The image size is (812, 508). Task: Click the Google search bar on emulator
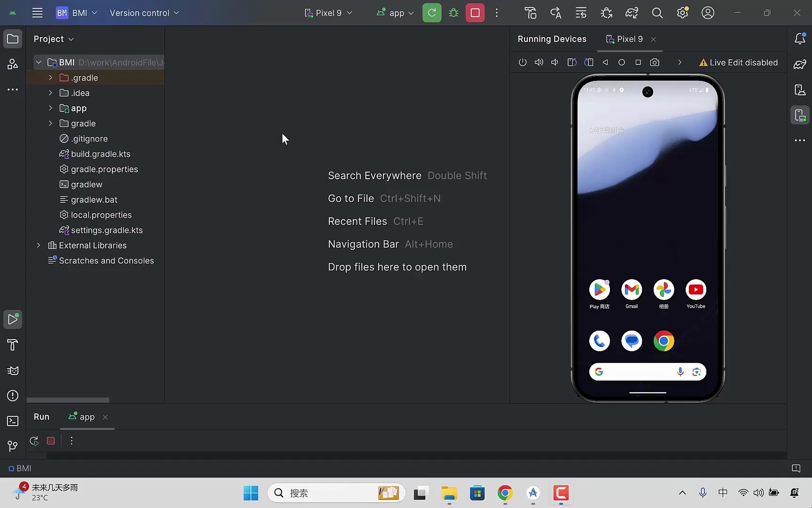click(x=648, y=372)
